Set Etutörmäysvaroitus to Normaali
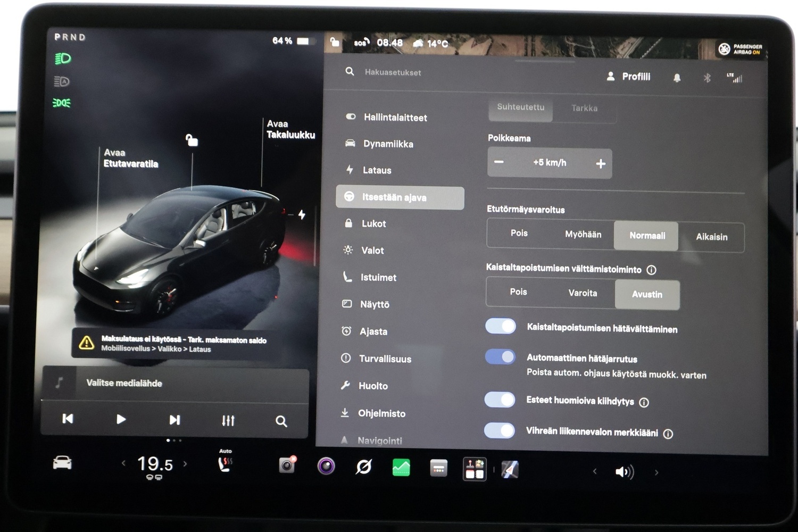Image resolution: width=798 pixels, height=532 pixels. (x=646, y=236)
